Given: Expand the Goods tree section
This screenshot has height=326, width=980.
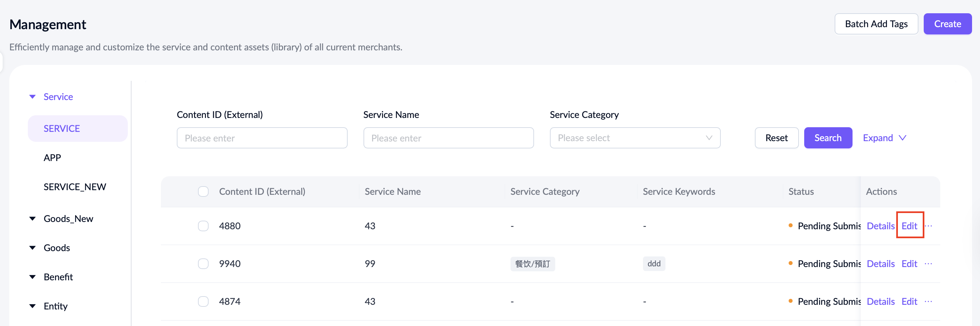Looking at the screenshot, I should (x=33, y=247).
